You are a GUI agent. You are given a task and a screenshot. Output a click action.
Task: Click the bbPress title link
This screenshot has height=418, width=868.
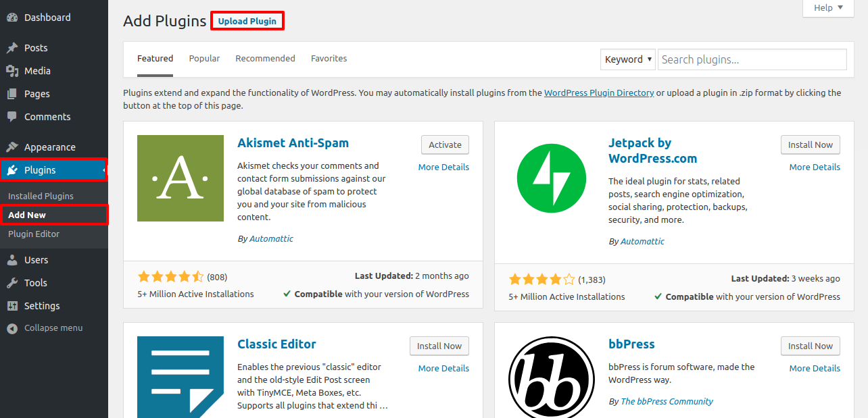point(631,344)
